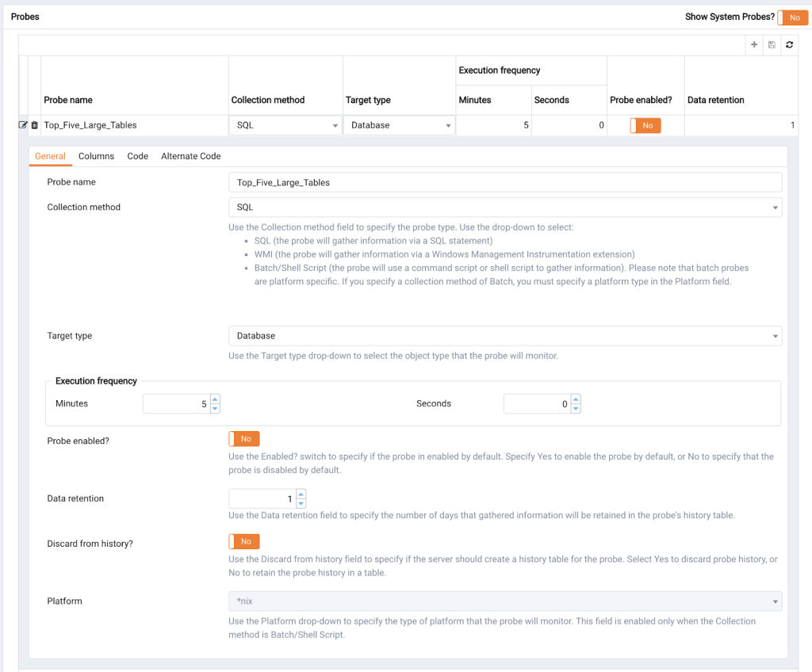The width and height of the screenshot is (812, 672).
Task: Open Database target type dropdown in table row
Action: pos(399,125)
